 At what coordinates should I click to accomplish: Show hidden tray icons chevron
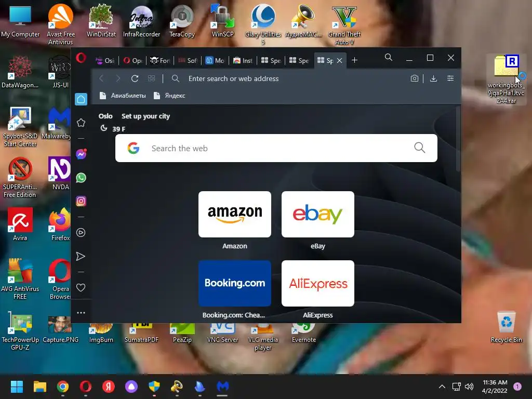pyautogui.click(x=442, y=387)
